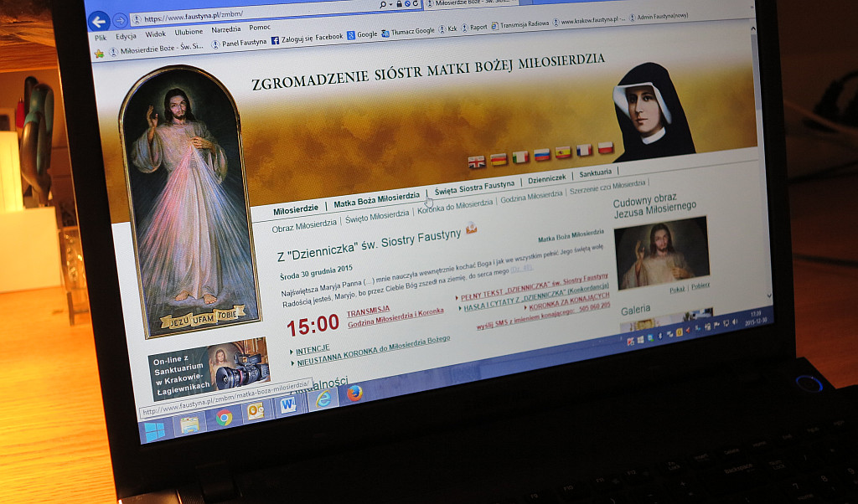Open the Szerzenie czci Miłosierdzia submenu link
858x504 pixels.
pos(607,188)
